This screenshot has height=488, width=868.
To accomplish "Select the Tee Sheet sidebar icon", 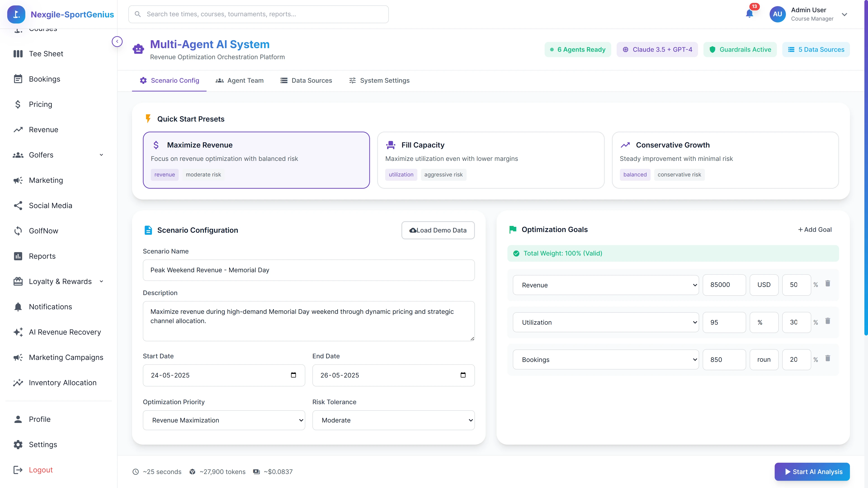I will 18,54.
